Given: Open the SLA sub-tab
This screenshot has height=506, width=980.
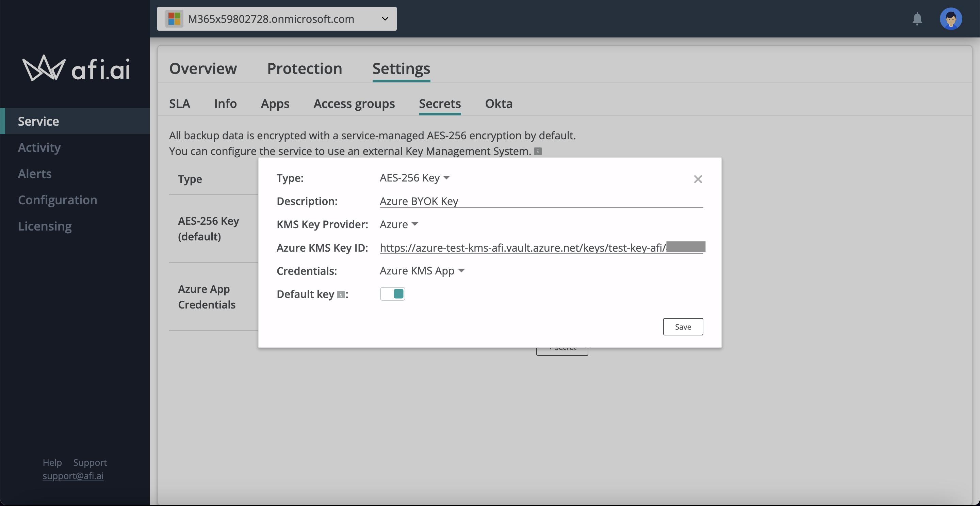Looking at the screenshot, I should click(x=180, y=104).
